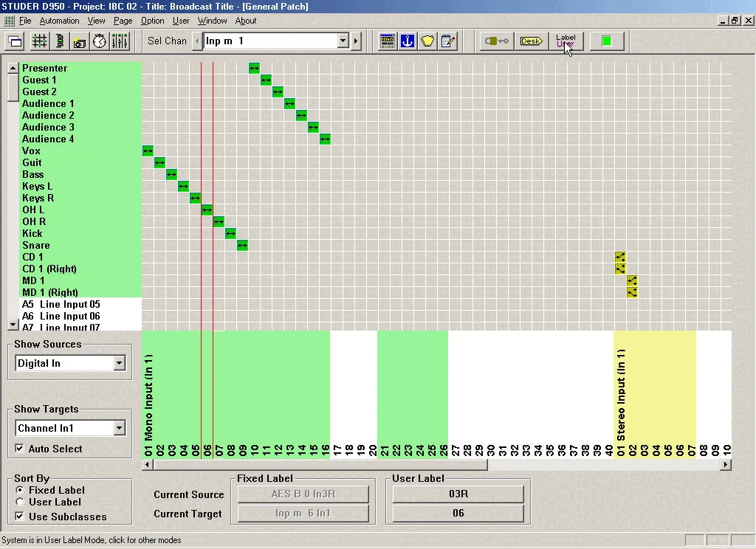Click the cascade windows toolbar icon
Viewport: 756px width, 549px height.
point(16,41)
